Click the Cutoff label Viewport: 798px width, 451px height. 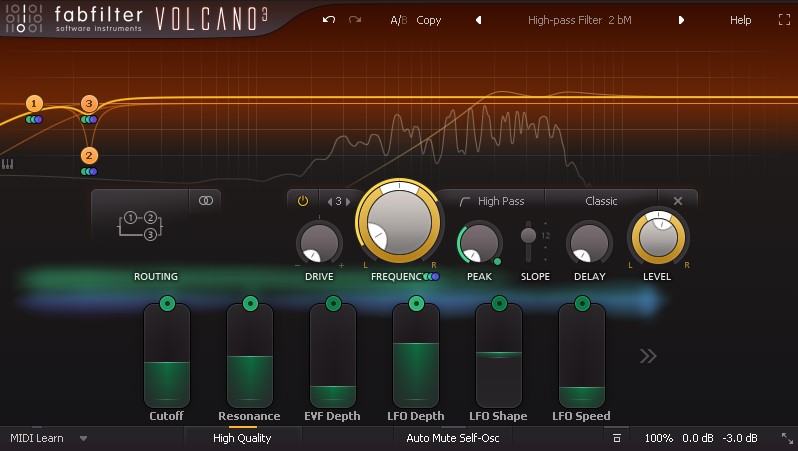coord(166,416)
